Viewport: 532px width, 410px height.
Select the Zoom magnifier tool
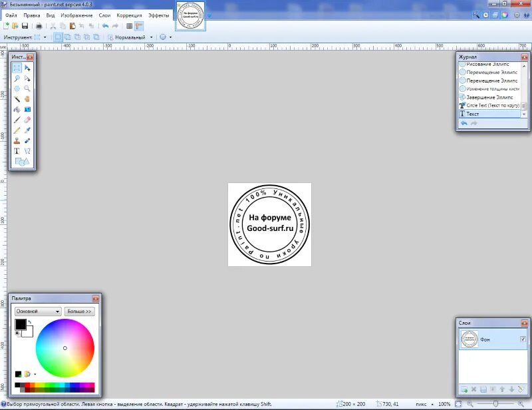point(27,89)
